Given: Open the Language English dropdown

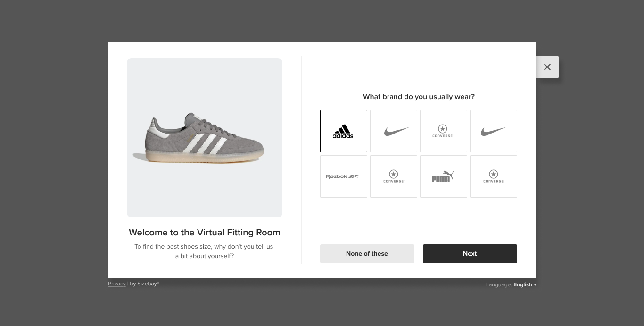Looking at the screenshot, I should click(511, 284).
